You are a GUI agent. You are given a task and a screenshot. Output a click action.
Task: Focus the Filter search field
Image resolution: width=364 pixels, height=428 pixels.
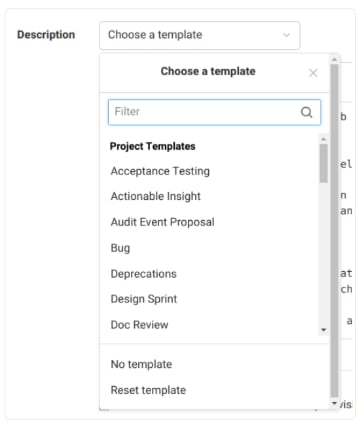214,112
